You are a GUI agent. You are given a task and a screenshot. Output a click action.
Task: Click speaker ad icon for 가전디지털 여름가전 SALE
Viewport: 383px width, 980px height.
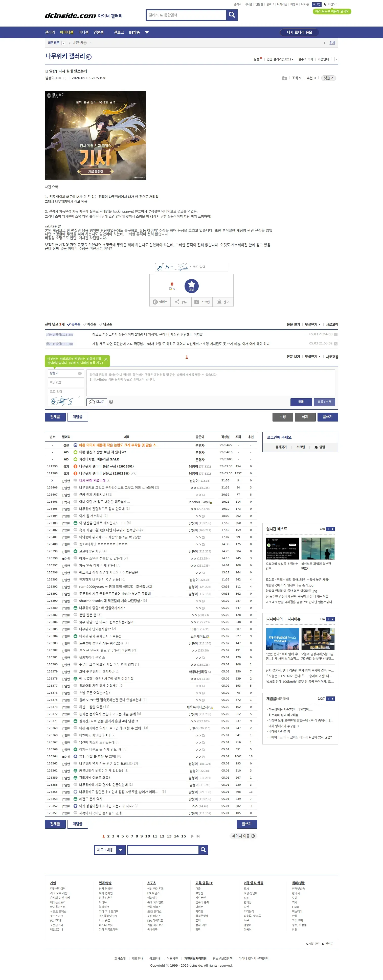pos(75,459)
